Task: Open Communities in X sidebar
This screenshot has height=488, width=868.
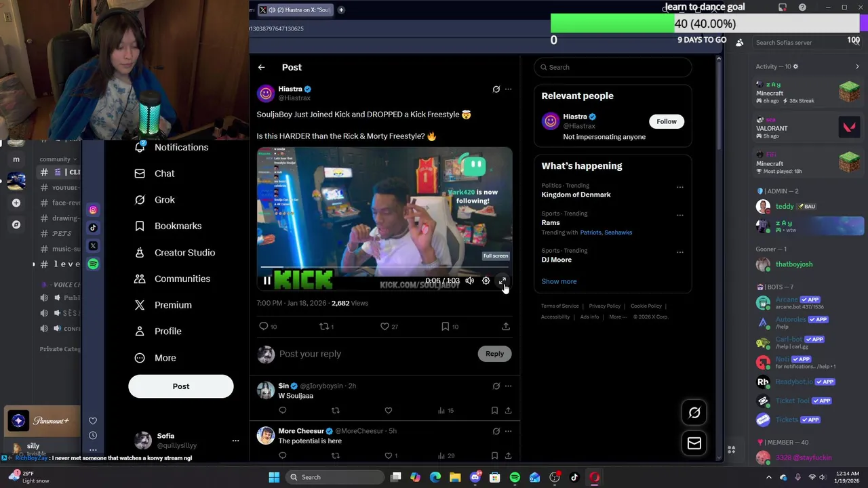Action: [x=172, y=279]
